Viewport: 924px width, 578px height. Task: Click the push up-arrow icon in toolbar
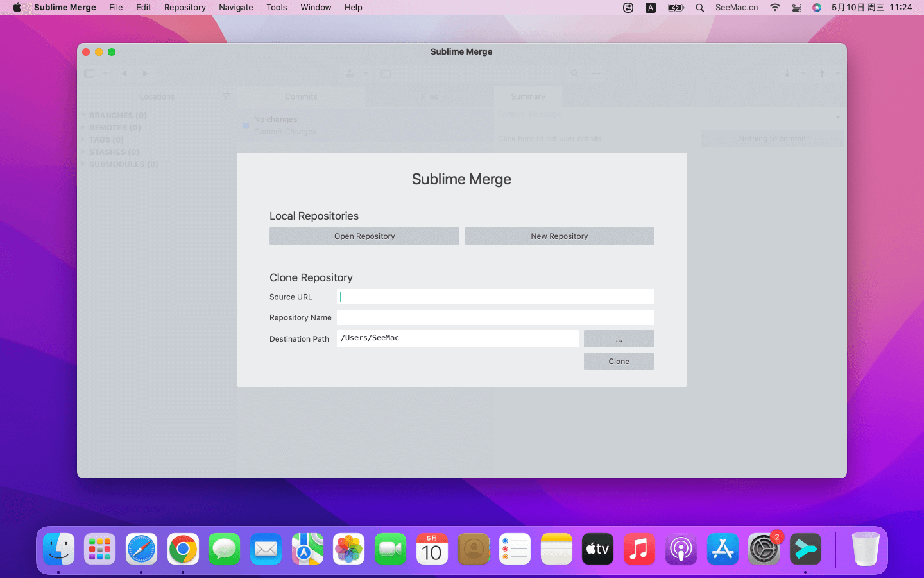tap(822, 73)
